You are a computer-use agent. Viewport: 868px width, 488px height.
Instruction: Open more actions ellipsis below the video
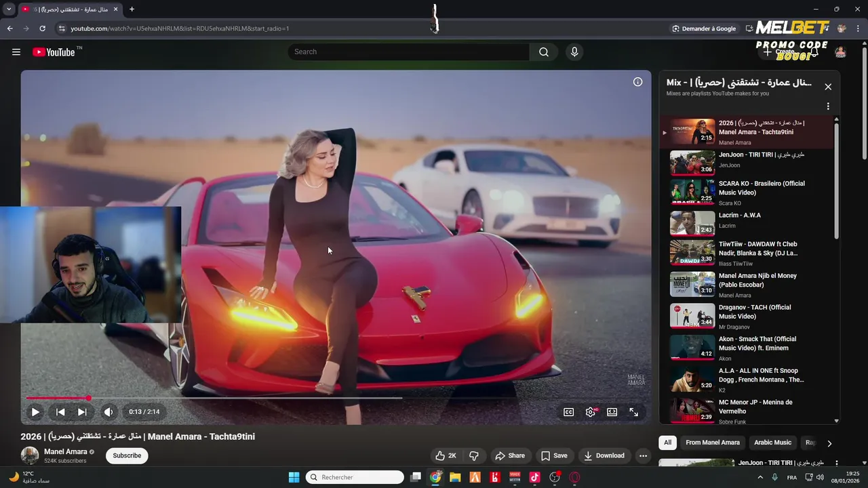[643, 455]
